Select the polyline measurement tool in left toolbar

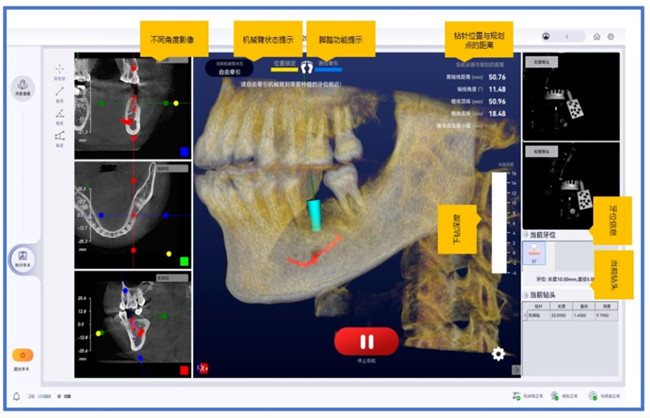point(60,137)
